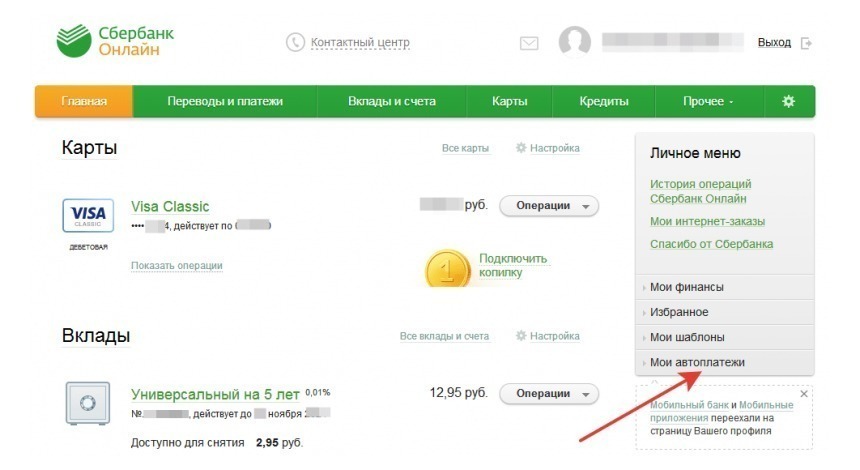The height and width of the screenshot is (470, 860).
Task: Click the user profile avatar
Action: coord(574,41)
